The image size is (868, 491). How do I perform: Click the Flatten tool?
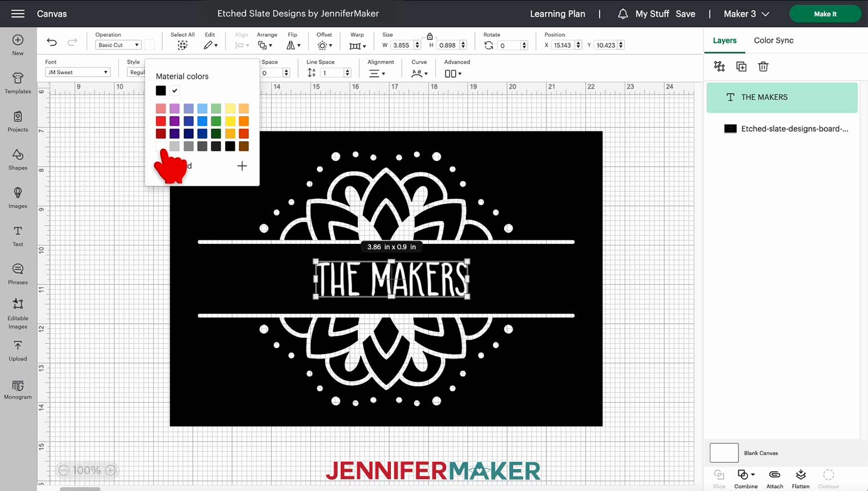[800, 479]
